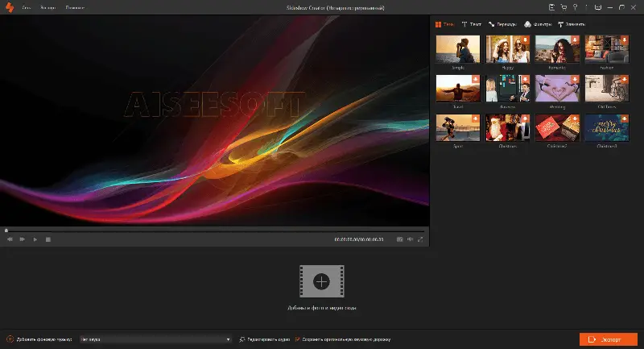Toggle keep original audio track checkbox

297,339
